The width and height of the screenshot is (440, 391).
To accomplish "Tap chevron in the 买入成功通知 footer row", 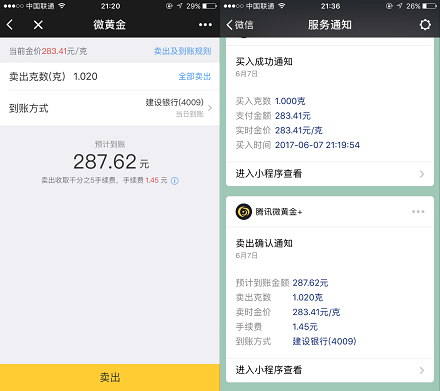I will coord(422,174).
